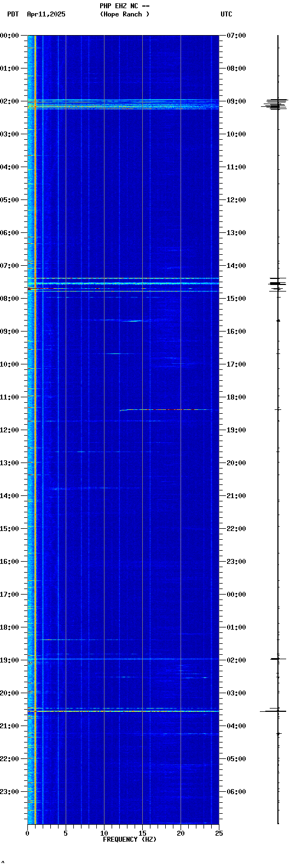Click "02:00" on the UTC time axis
Image resolution: width=302 pixels, height=868 pixels.
click(236, 660)
